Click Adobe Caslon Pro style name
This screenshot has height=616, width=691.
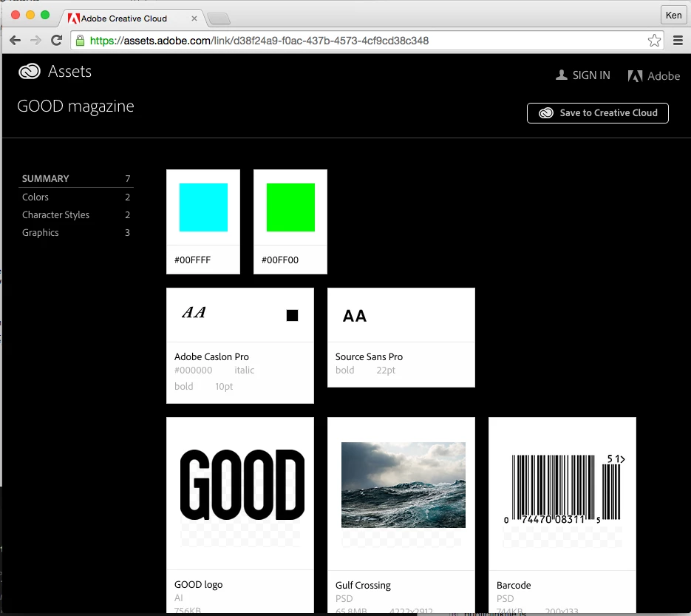click(x=211, y=356)
